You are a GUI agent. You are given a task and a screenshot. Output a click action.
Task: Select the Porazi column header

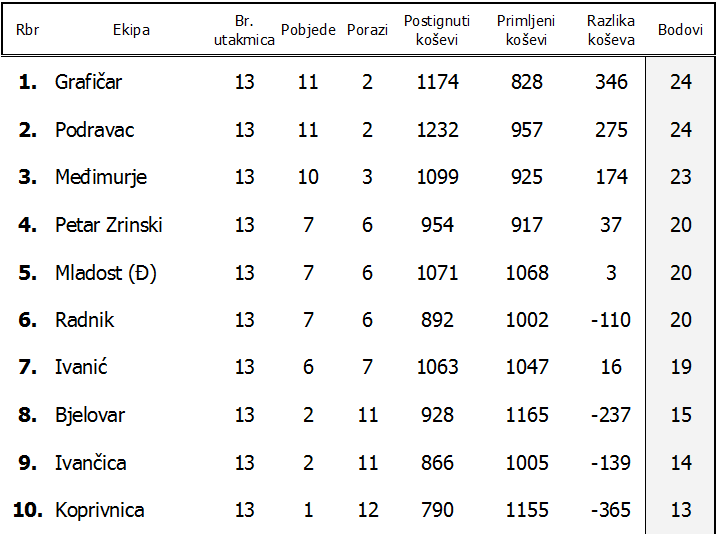(x=367, y=30)
